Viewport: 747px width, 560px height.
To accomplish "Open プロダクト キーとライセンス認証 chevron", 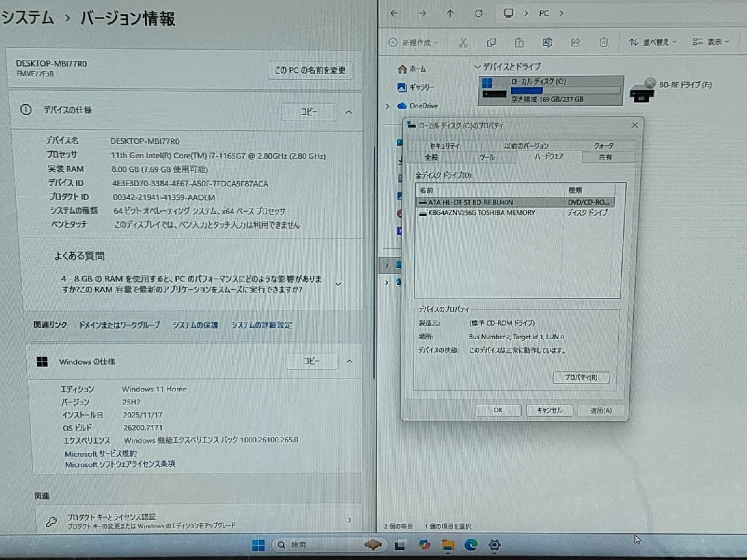I will point(349,520).
